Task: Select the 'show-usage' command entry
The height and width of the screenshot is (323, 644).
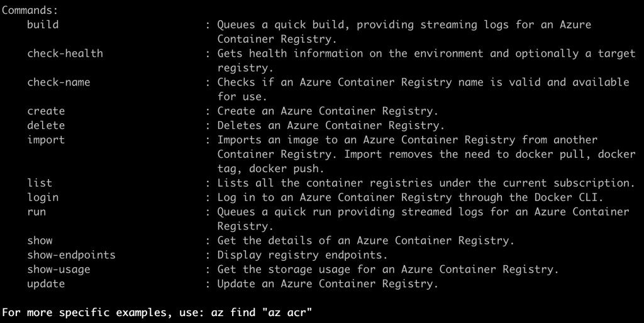Action: click(58, 270)
